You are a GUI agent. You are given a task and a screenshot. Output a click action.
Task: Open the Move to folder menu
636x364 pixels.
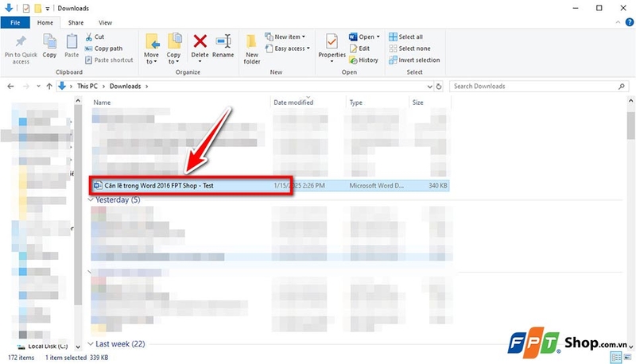pyautogui.click(x=151, y=48)
